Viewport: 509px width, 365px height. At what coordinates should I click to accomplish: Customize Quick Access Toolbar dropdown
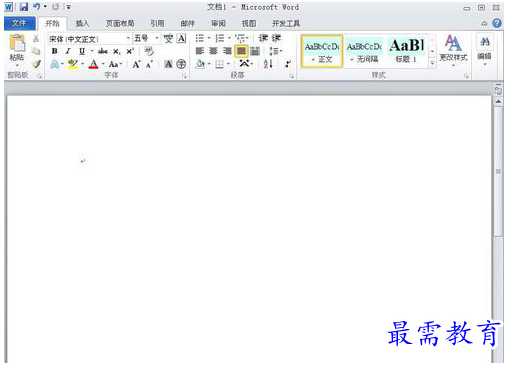68,7
